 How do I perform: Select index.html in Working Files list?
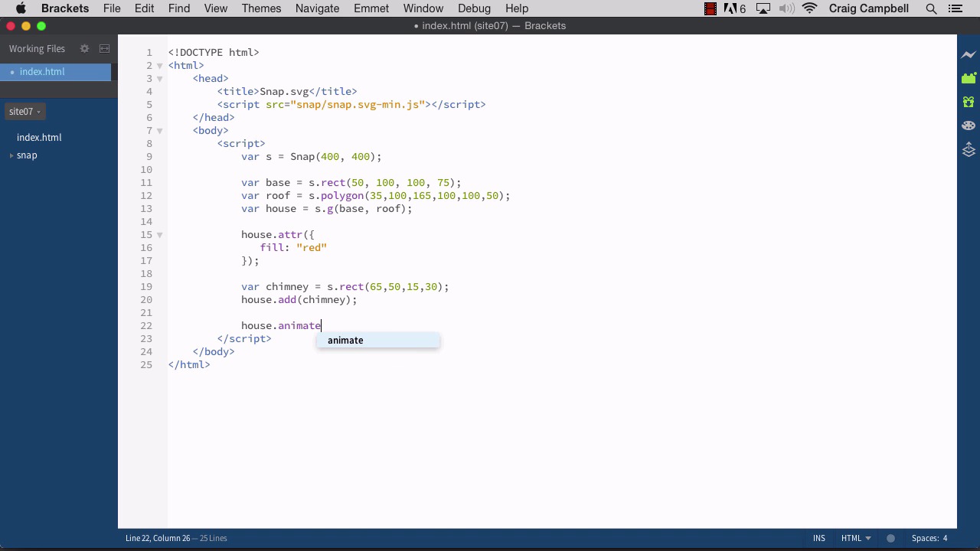(x=42, y=72)
